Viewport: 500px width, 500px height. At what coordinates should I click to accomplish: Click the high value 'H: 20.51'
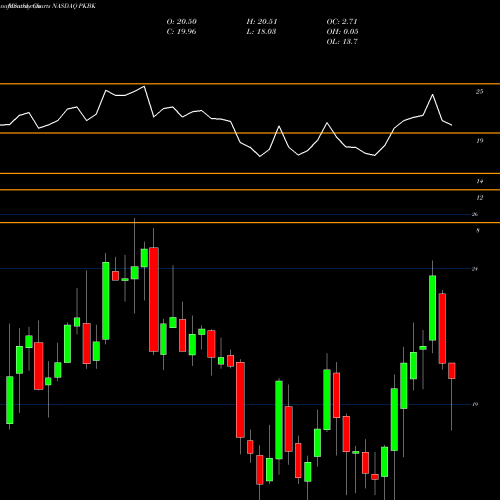tap(262, 22)
